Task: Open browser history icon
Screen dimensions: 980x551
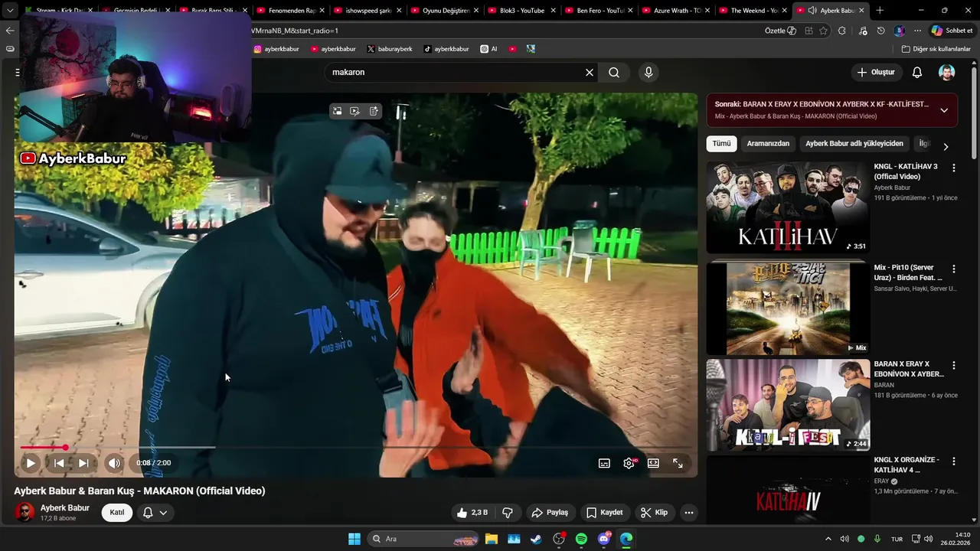Action: click(881, 31)
